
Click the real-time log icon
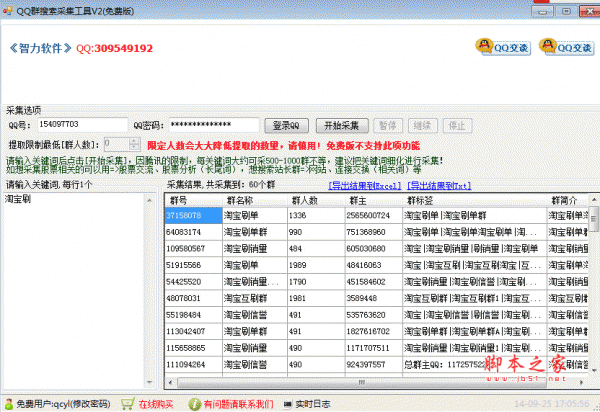click(288, 404)
